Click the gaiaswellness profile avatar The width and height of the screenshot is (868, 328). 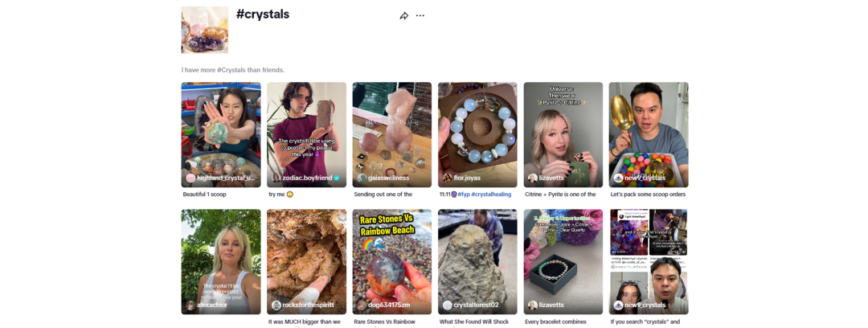click(362, 178)
